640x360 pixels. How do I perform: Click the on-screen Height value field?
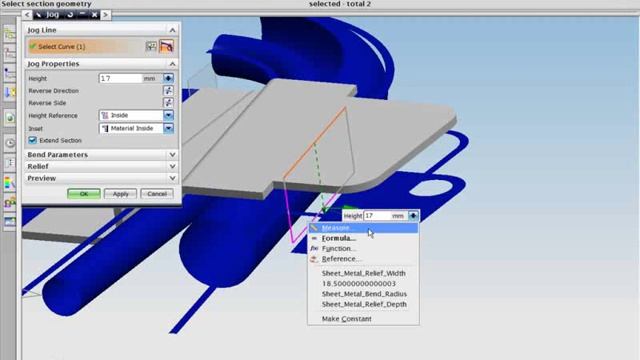(x=377, y=216)
